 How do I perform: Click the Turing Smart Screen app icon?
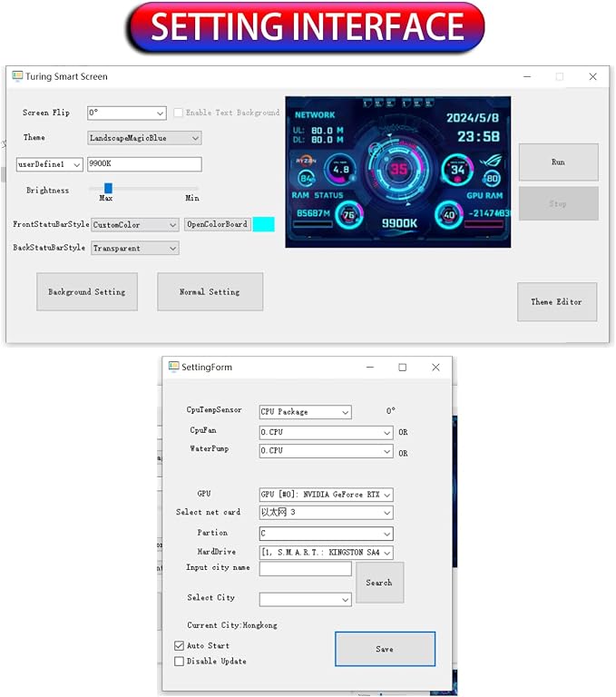click(17, 76)
